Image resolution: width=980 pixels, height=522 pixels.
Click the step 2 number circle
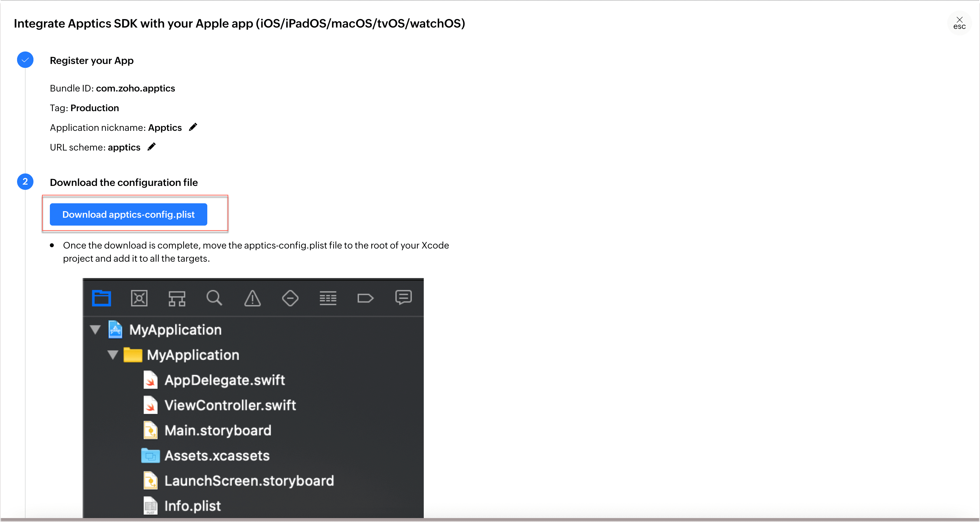point(25,182)
